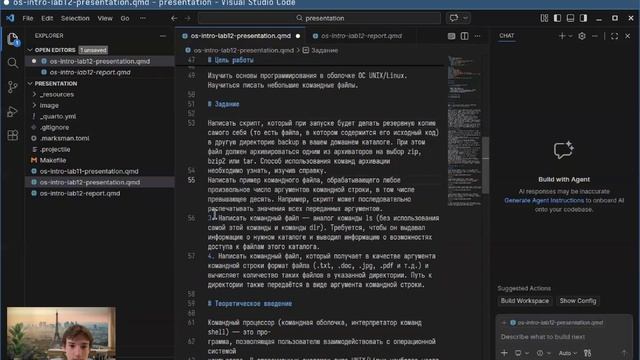Switch to os-intro-lab12-presentation.qmd editor tab

tap(240, 36)
